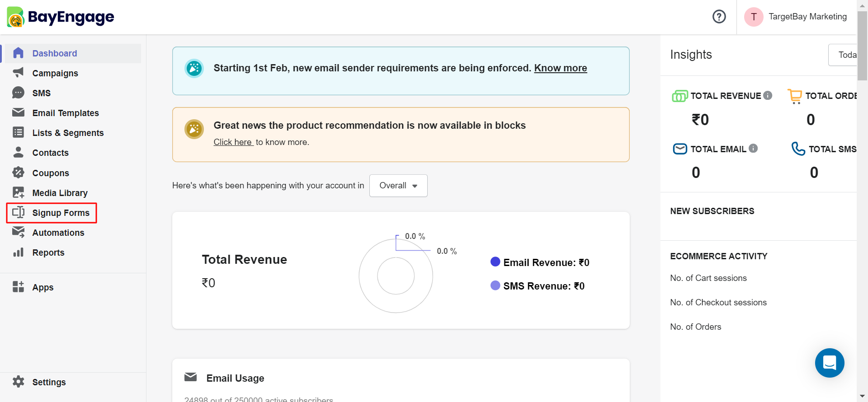Click the Apps grid icon
The image size is (868, 402).
[x=18, y=287]
